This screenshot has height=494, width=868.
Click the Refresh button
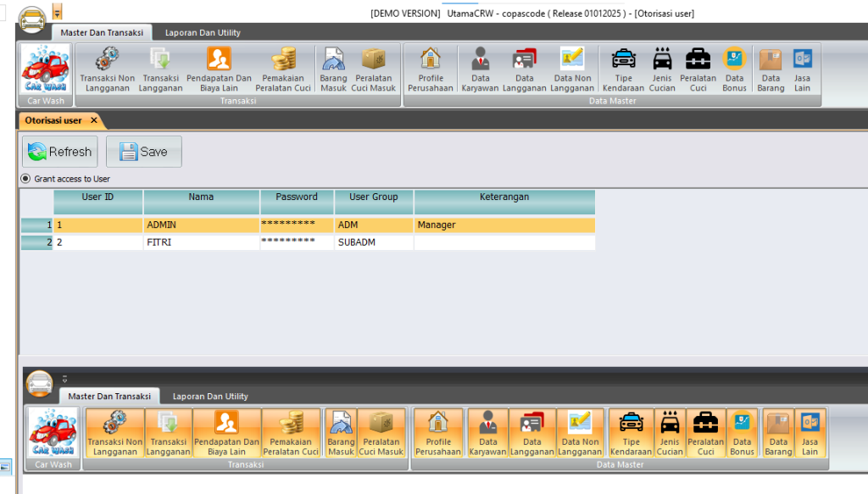point(59,152)
